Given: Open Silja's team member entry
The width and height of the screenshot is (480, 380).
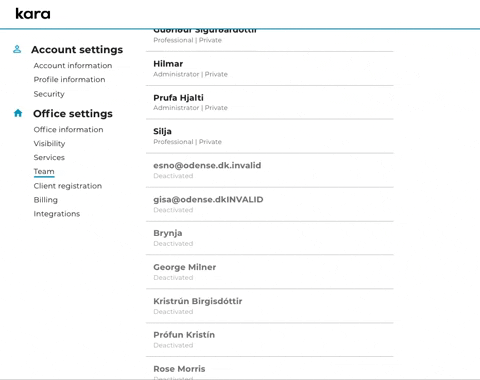Looking at the screenshot, I should pos(269,136).
